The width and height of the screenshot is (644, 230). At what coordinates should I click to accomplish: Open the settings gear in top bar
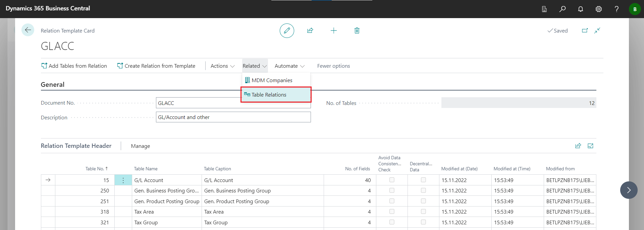(599, 9)
